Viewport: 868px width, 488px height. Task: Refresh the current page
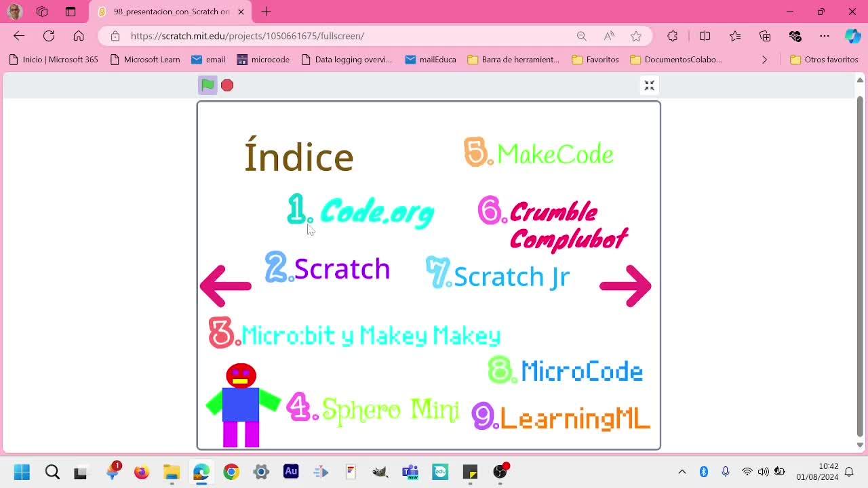pos(49,36)
